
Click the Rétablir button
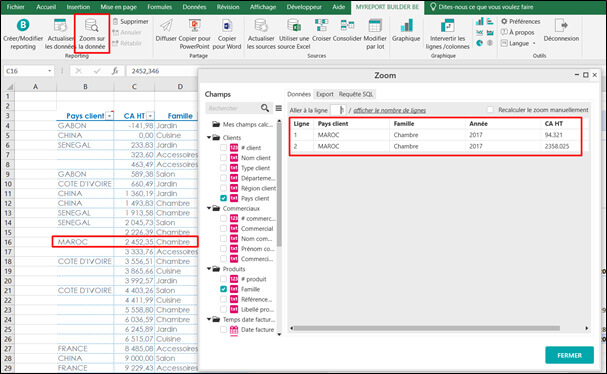[127, 43]
